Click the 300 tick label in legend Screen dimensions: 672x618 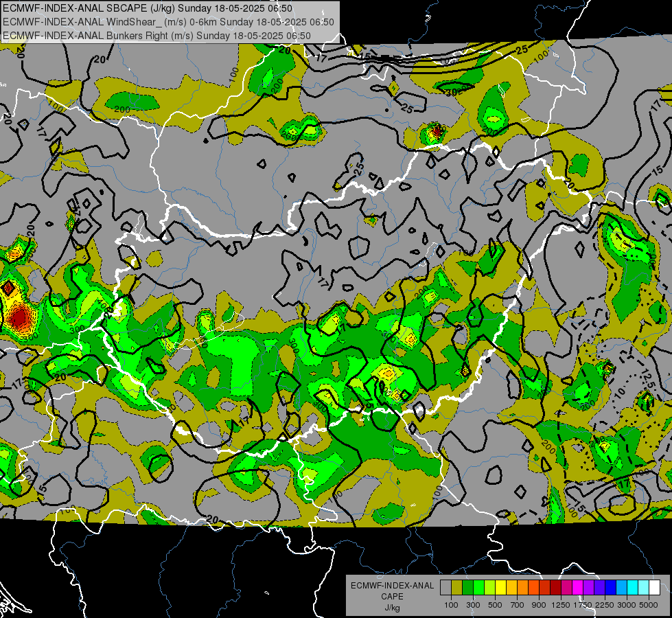pos(473,605)
